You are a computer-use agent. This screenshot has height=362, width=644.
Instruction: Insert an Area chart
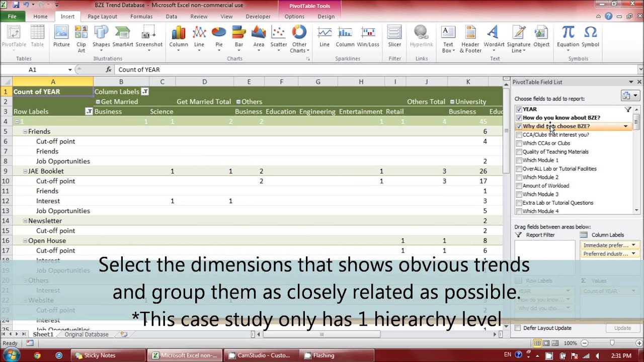pos(259,38)
